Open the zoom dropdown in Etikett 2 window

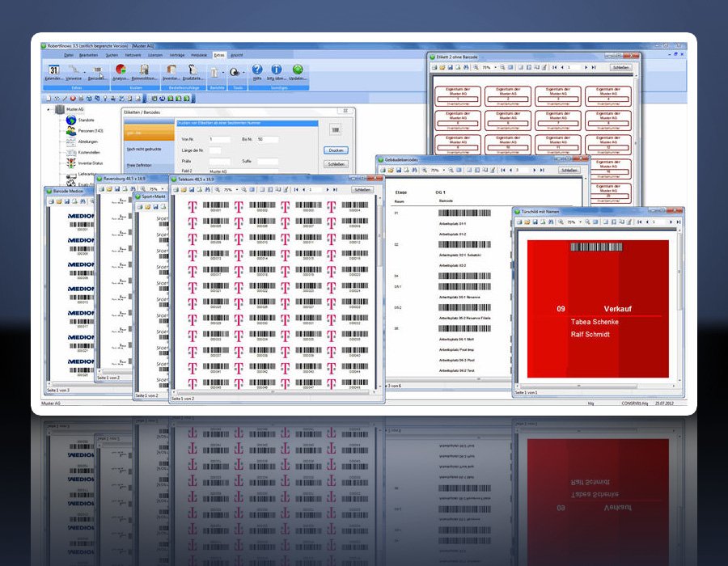click(495, 67)
